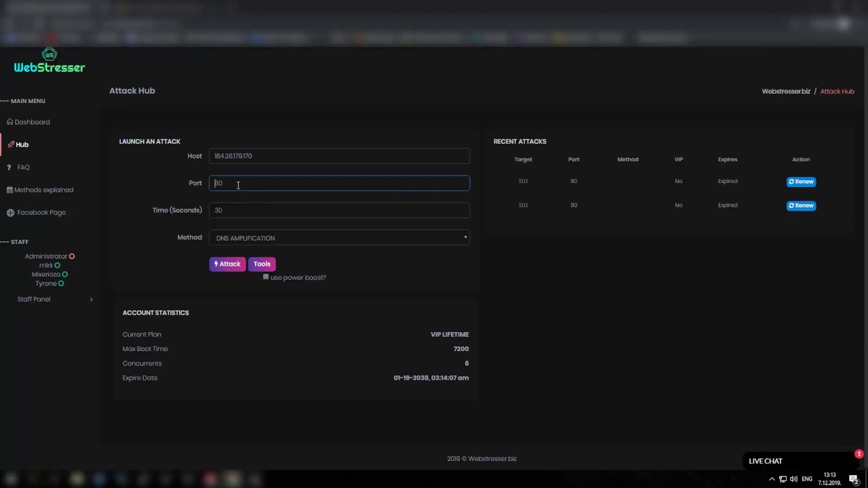Click the VIP LIFETIME plan value
This screenshot has width=868, height=488.
click(x=450, y=335)
